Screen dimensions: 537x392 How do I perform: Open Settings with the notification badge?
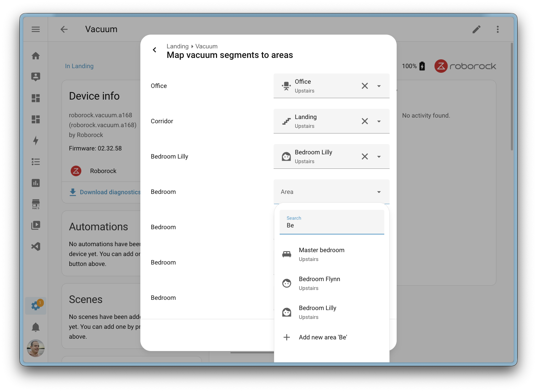click(35, 306)
